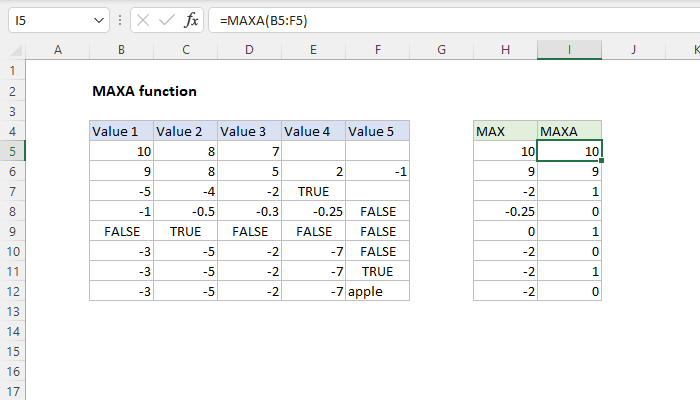Click the Enter checkmark in formula bar
The image size is (700, 400).
click(165, 20)
